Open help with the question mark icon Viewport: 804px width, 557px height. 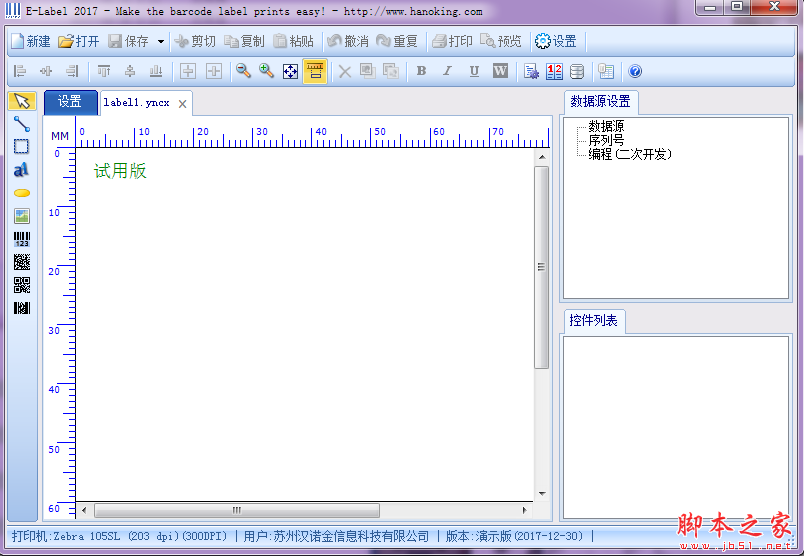click(x=635, y=71)
